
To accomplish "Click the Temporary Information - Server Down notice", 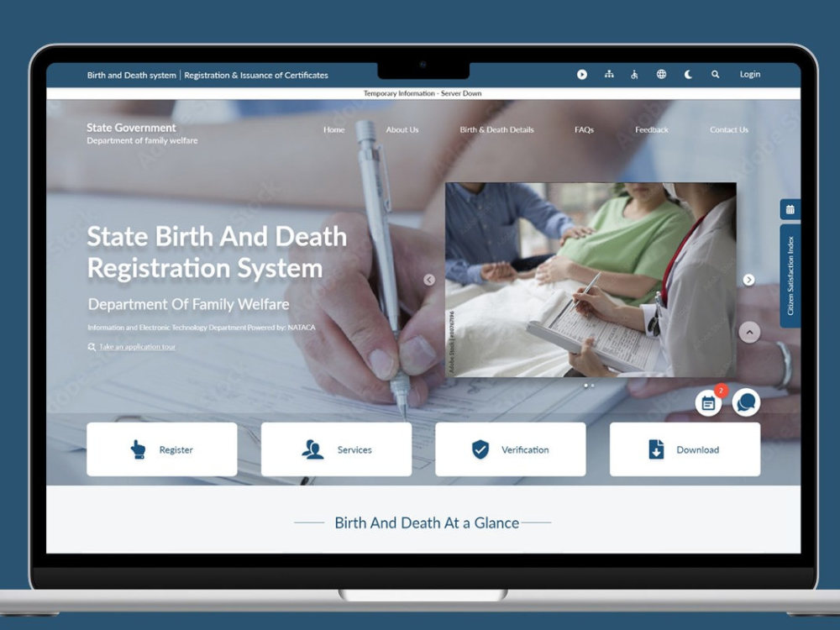I will (423, 93).
